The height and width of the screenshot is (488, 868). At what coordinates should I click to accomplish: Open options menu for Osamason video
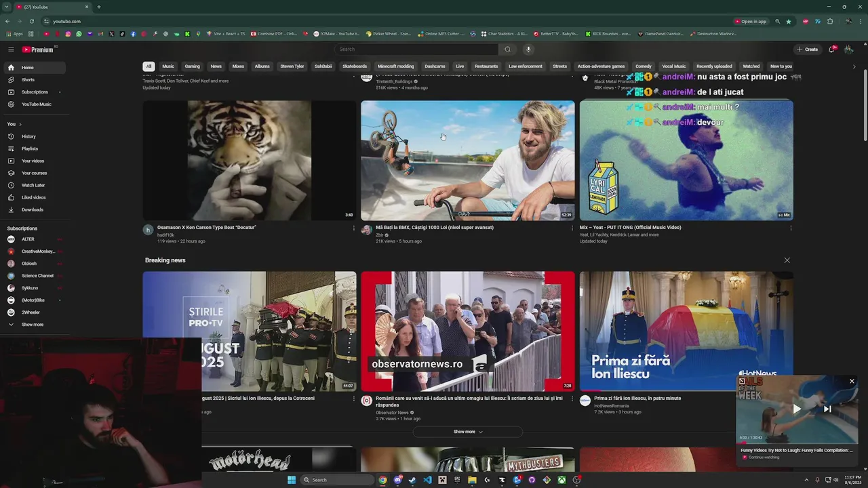pyautogui.click(x=353, y=228)
